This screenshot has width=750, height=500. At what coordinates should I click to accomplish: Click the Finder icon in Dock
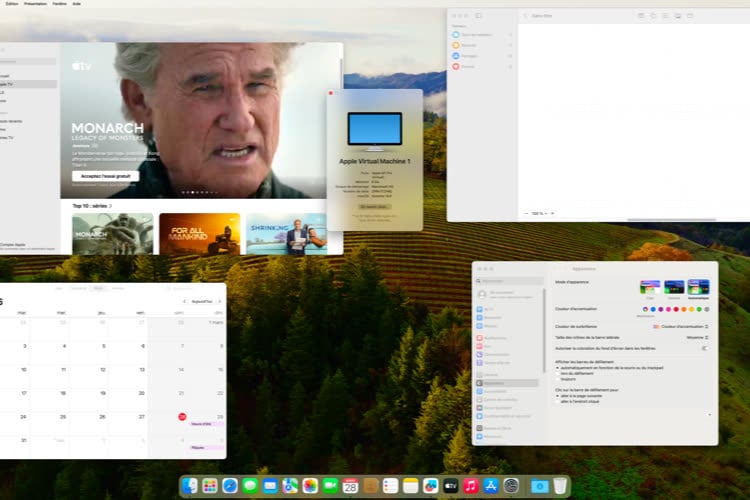pos(190,486)
